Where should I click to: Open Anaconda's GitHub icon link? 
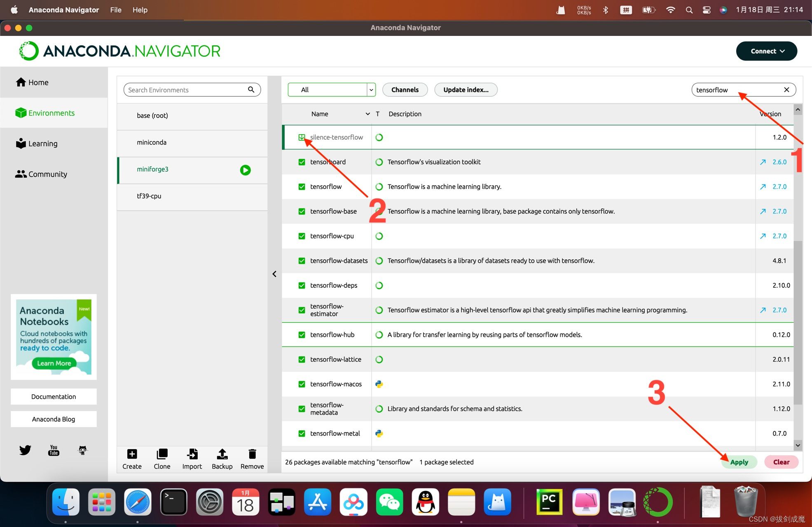82,450
